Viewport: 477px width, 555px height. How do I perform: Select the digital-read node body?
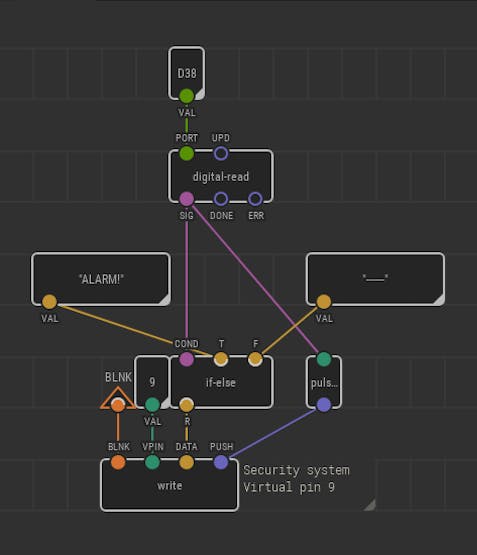point(221,176)
